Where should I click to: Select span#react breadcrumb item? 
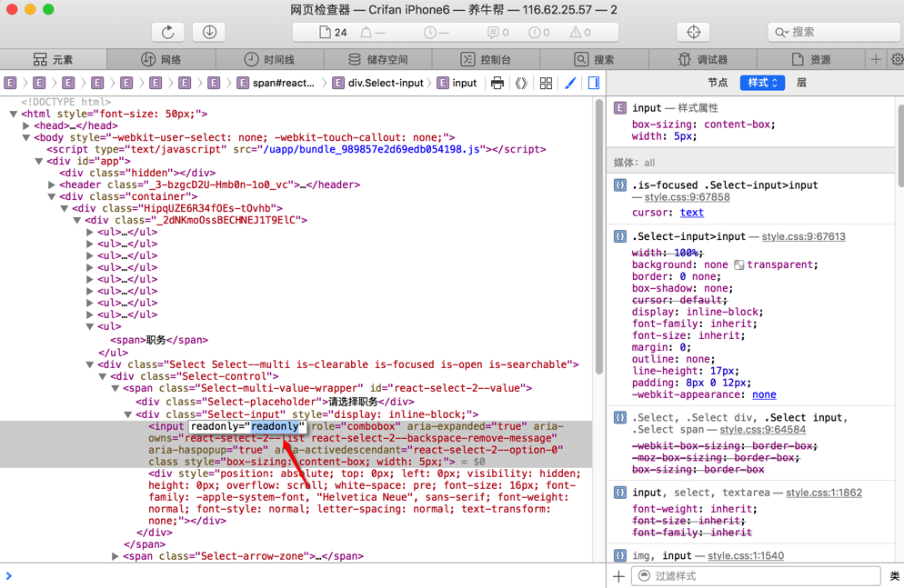pos(277,83)
